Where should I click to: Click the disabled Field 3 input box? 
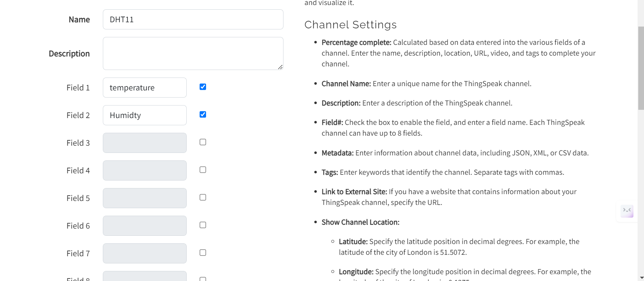coord(144,143)
